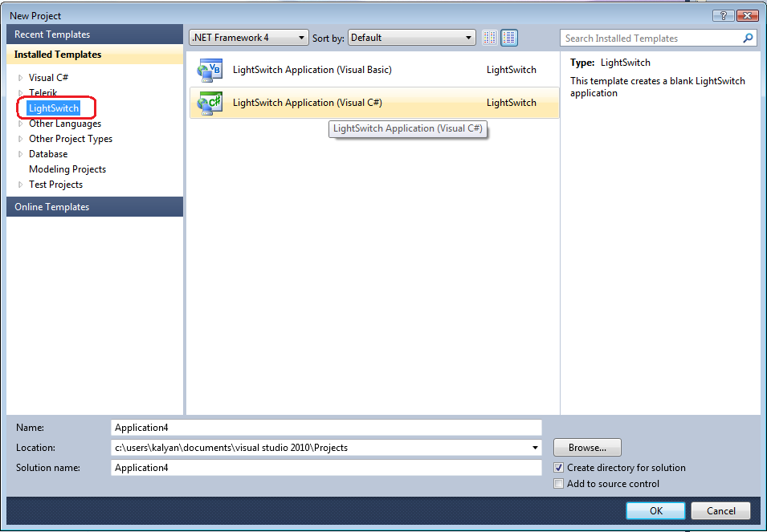
Task: Switch to medium icons list view
Action: coord(509,38)
